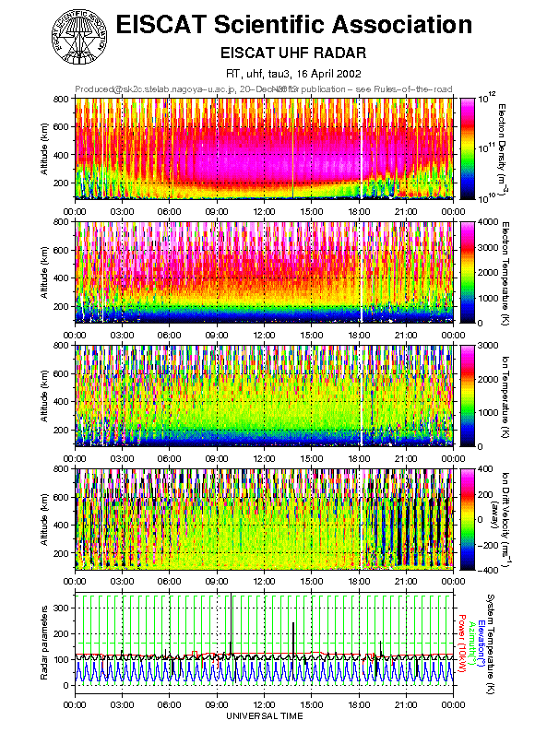Click the 'RT, uhf, tau3, 16 April 2002' subtitle

(x=293, y=74)
